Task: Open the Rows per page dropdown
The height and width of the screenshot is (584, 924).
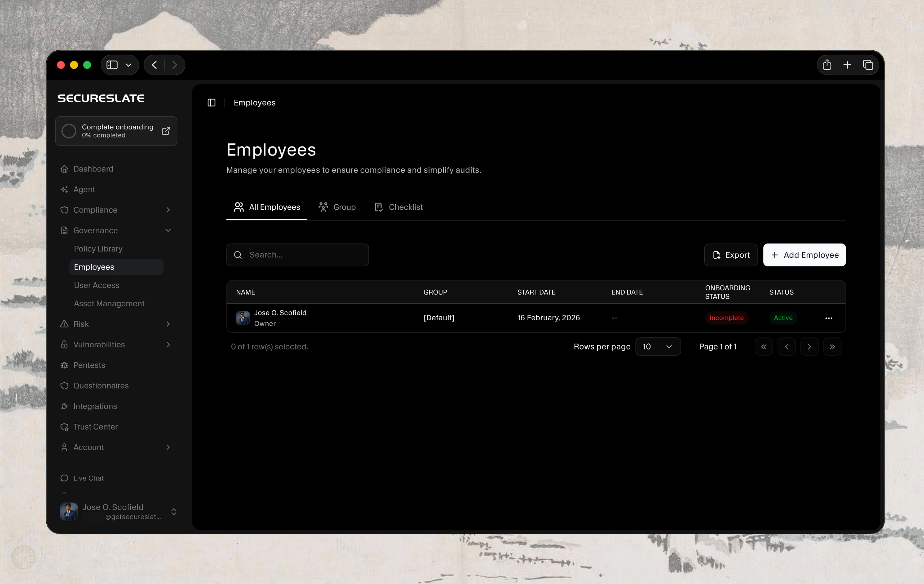Action: (658, 347)
